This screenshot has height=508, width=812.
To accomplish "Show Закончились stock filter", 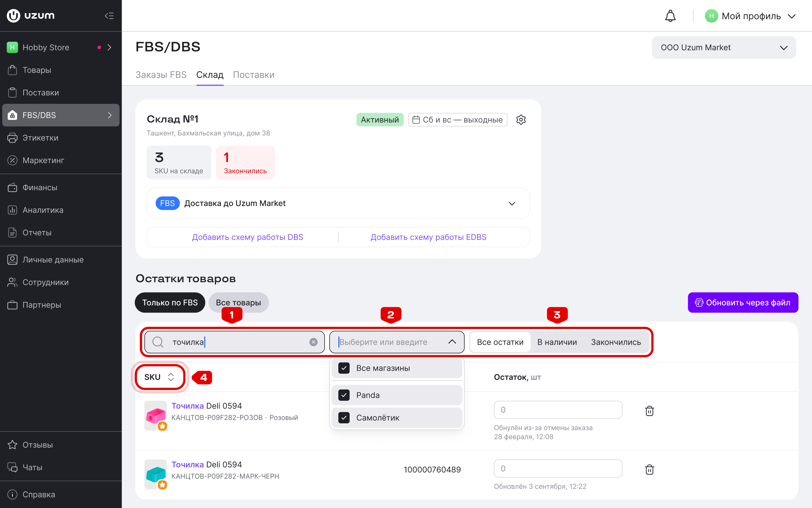I will [616, 342].
